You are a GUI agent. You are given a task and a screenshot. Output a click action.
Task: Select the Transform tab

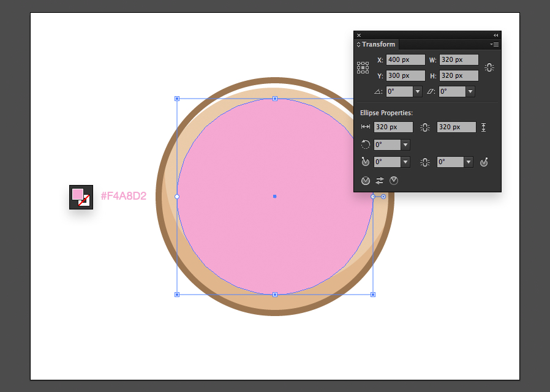coord(379,44)
